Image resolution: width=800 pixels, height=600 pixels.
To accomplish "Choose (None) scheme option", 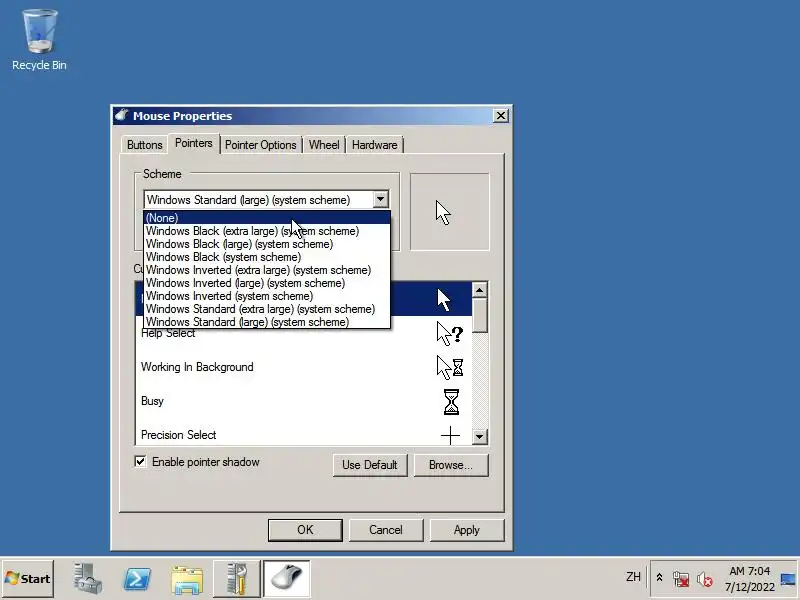I will (267, 218).
